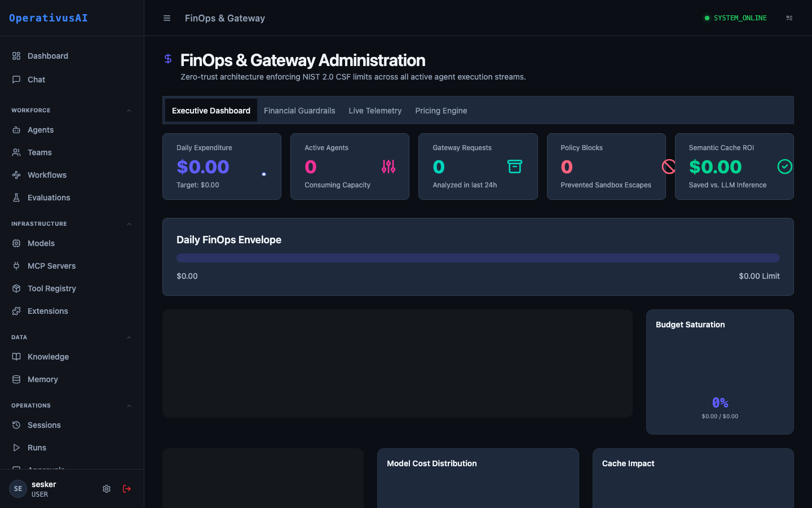Screen dimensions: 812x508
Task: Click the Workflows icon in sidebar
Action: coord(16,175)
